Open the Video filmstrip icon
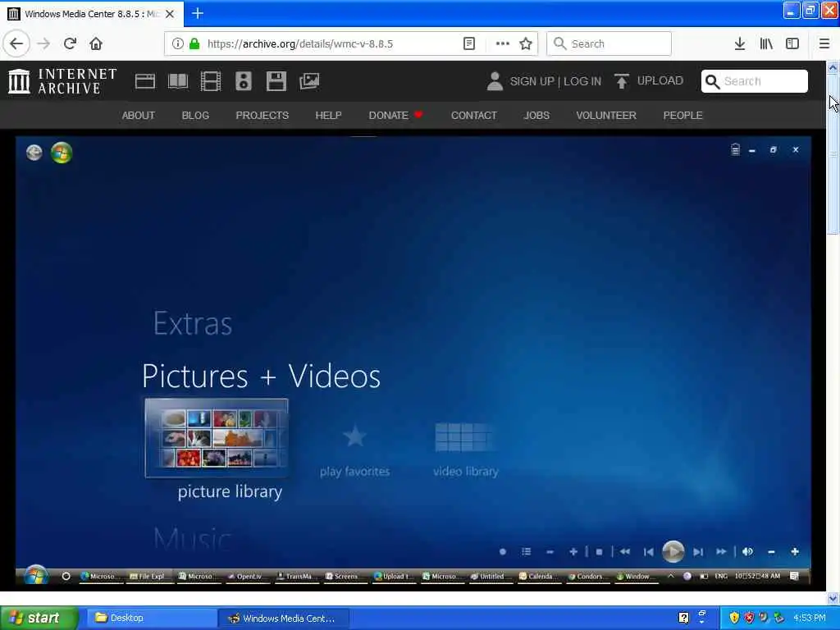This screenshot has width=840, height=630. (x=211, y=81)
